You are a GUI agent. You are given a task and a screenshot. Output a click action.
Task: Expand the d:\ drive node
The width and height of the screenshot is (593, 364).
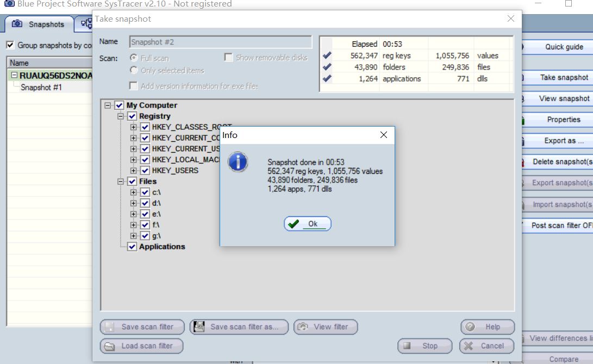(133, 203)
